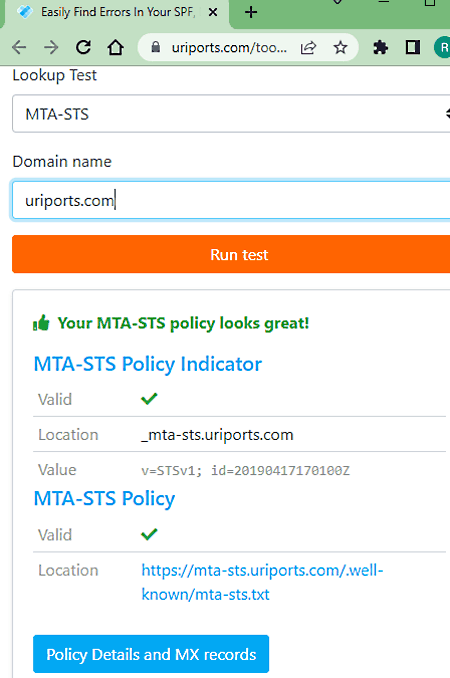Show Policy Details and MX records
Viewport: 450px width, 678px height.
tap(151, 654)
